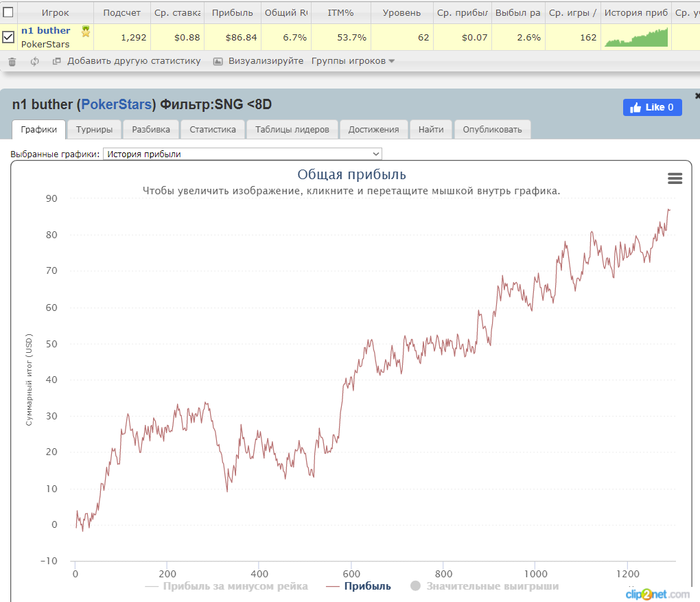Click Добавить другую статистику link
Image resolution: width=700 pixels, height=602 pixels.
pos(134,61)
